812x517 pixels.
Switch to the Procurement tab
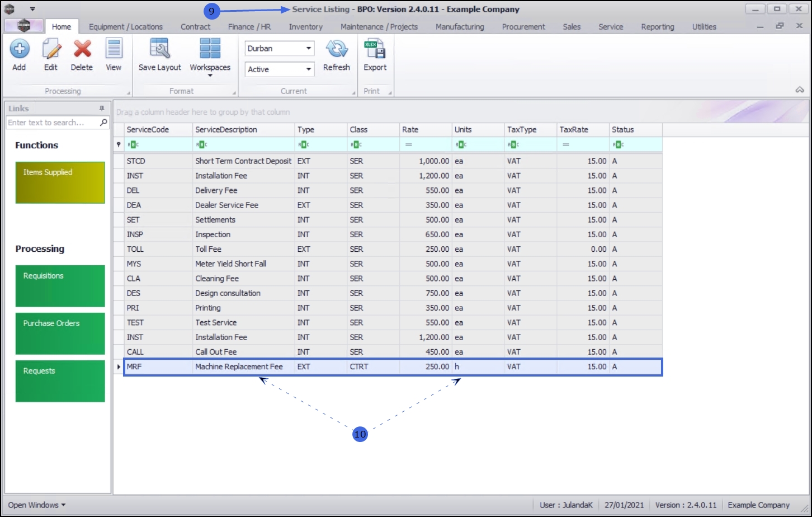tap(523, 27)
